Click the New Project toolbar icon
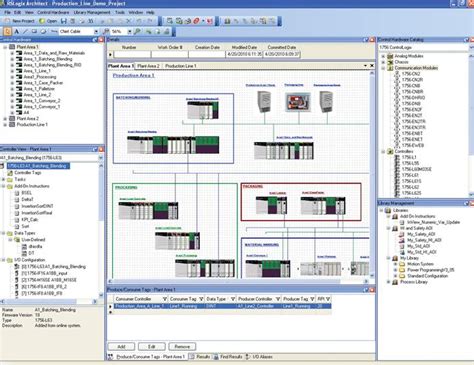 click(7, 21)
